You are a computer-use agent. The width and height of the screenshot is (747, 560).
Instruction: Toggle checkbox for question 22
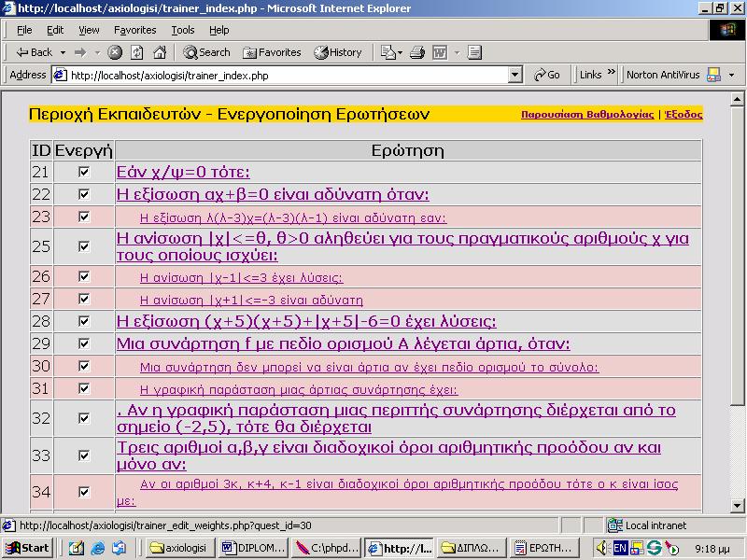pos(84,194)
